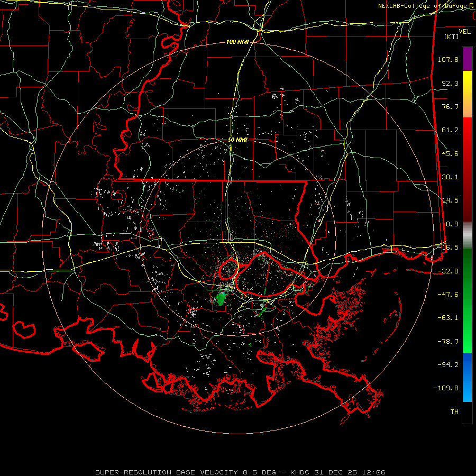
Task: Click the 92.3 legend value
Action: coord(450,83)
